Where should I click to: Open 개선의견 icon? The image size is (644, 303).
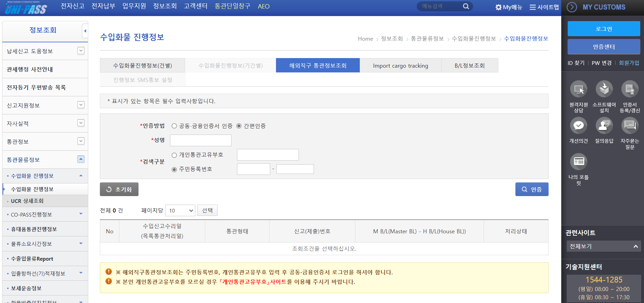579,125
